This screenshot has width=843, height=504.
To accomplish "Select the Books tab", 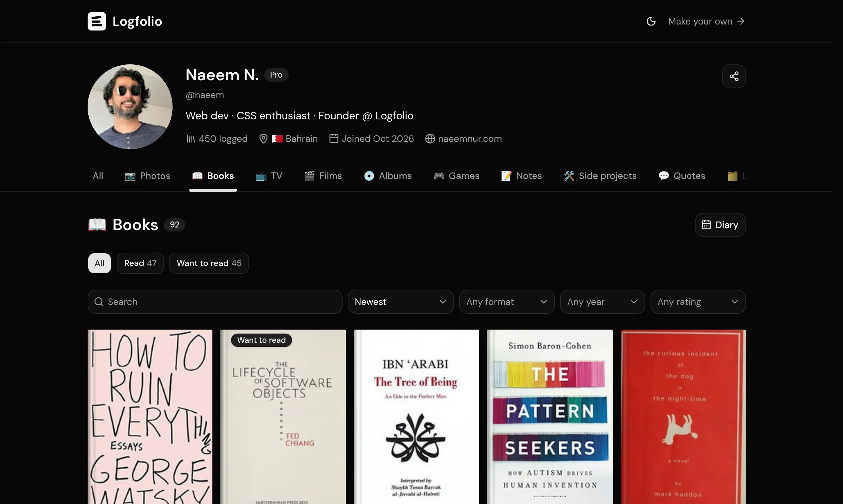I will (213, 176).
